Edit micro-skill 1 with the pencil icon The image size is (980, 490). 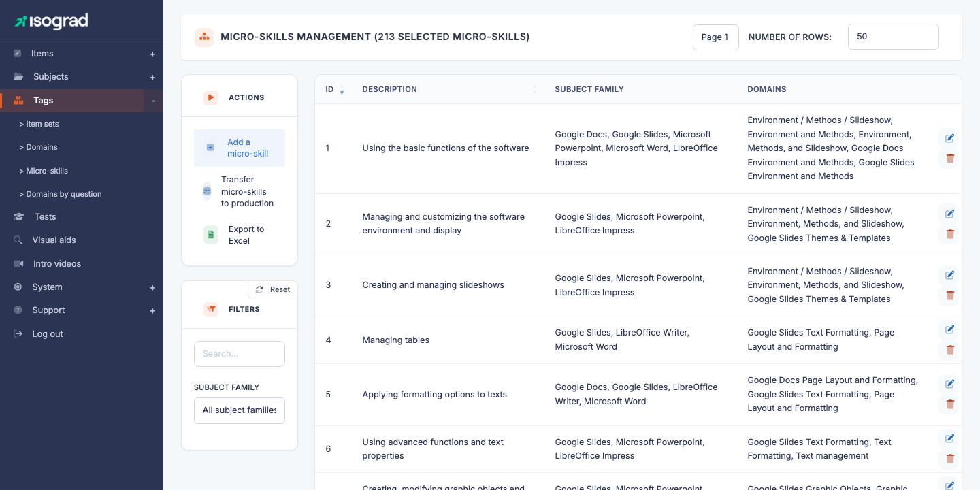(950, 138)
